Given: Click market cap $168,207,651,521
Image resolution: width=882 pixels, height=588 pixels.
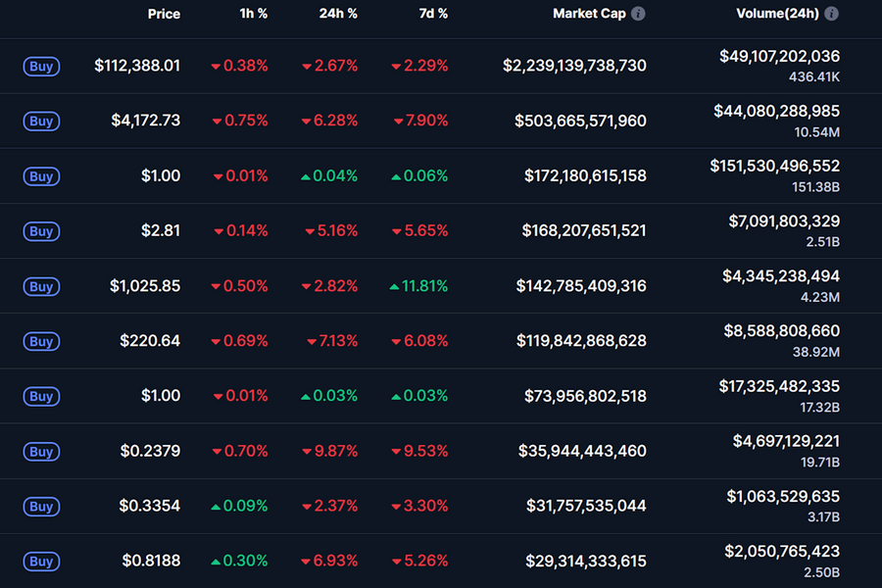Looking at the screenshot, I should tap(584, 230).
